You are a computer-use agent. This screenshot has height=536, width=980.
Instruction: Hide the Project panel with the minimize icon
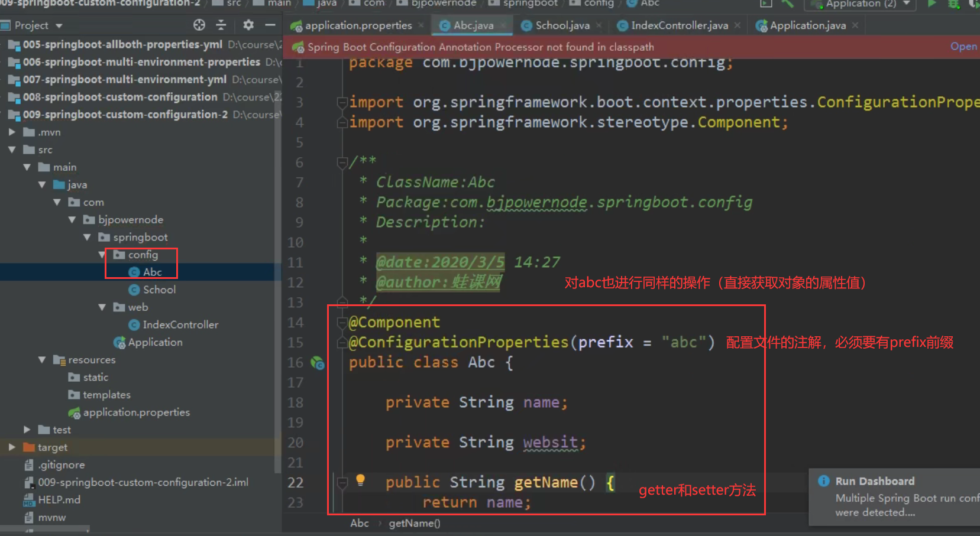click(x=270, y=25)
